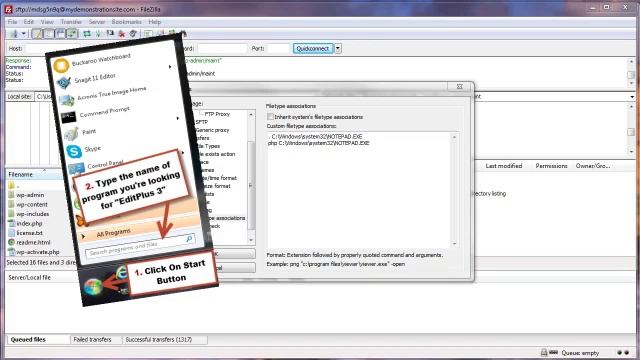Screen dimensions: 640x360
Task: Select the wp-admin folder
Action: point(30,195)
